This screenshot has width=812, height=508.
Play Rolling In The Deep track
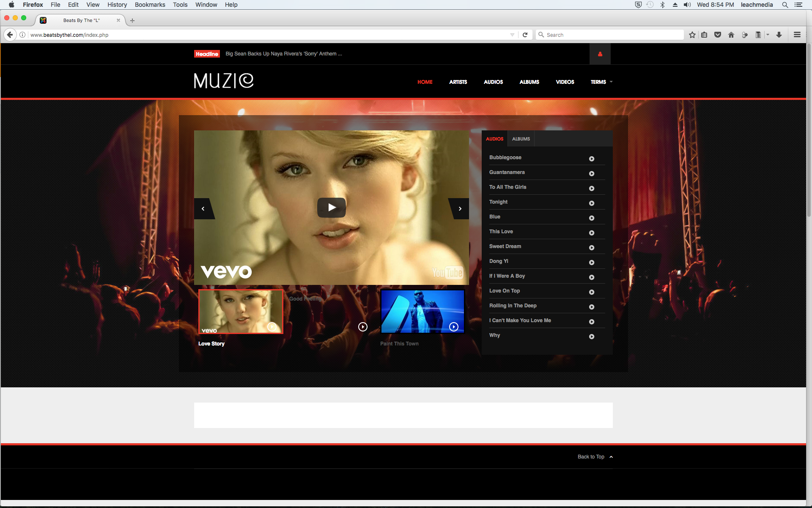[x=592, y=307]
